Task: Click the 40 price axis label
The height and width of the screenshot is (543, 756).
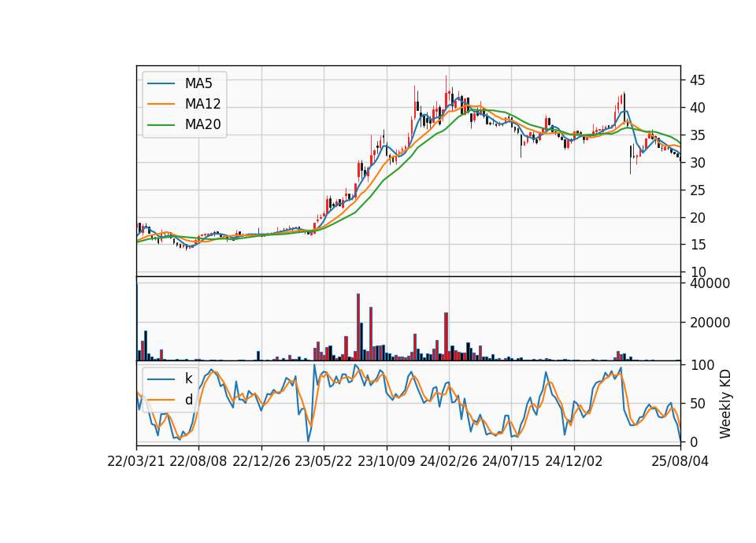Action: [x=697, y=108]
